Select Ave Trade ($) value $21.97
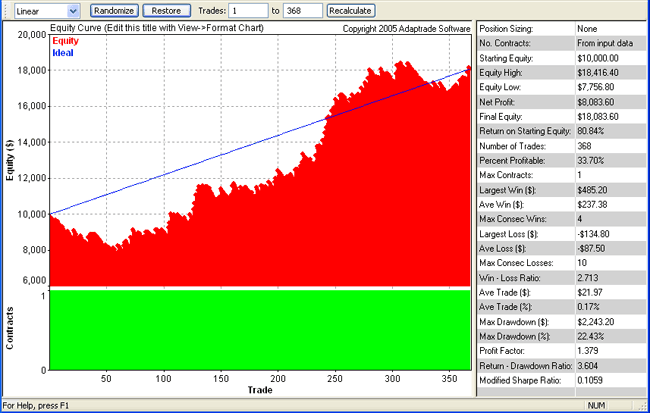This screenshot has width=650, height=413. click(x=589, y=292)
